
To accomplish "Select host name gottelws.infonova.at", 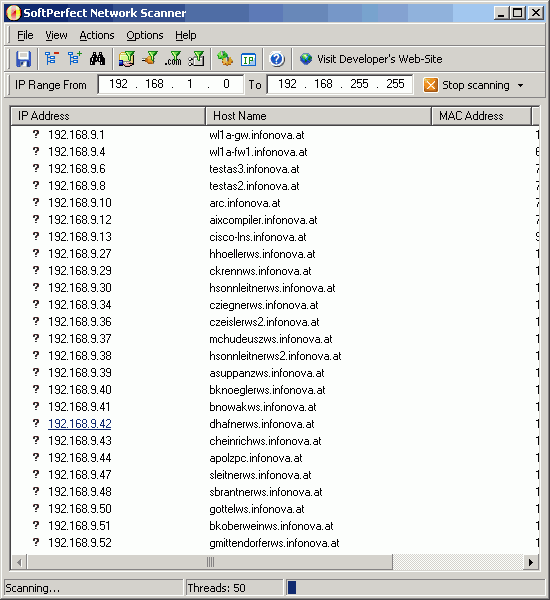I will point(256,509).
